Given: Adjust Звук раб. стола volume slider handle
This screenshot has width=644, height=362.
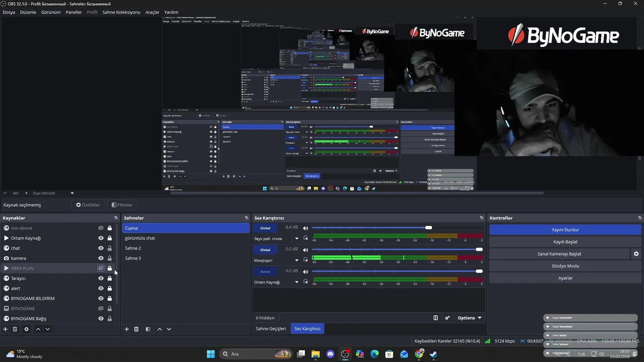Looking at the screenshot, I should point(428,228).
